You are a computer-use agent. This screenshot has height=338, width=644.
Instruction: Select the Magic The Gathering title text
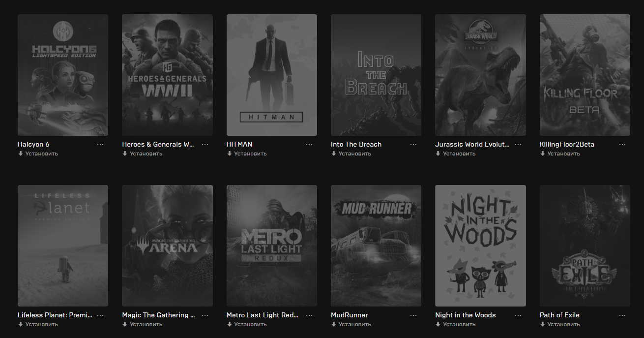click(158, 315)
